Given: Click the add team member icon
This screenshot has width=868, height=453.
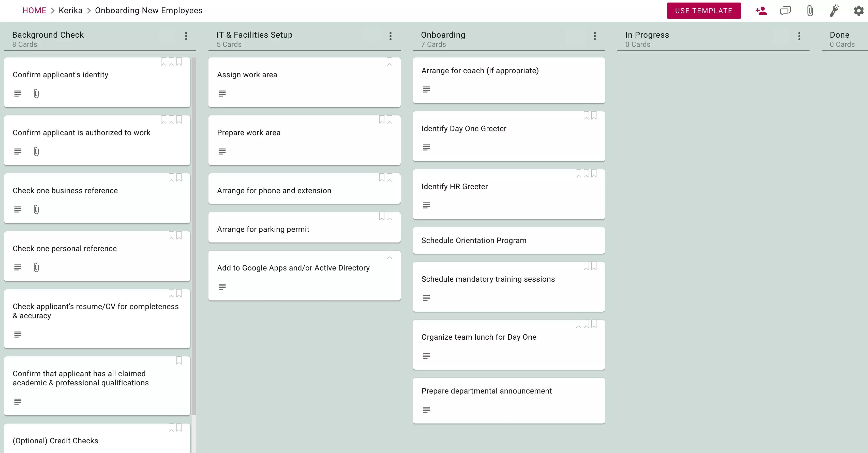Looking at the screenshot, I should [x=761, y=11].
